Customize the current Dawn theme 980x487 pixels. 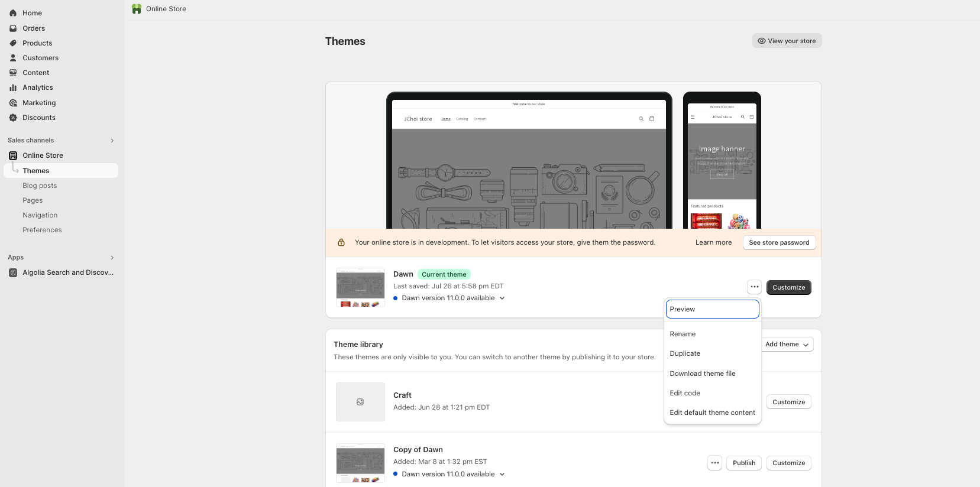[788, 287]
